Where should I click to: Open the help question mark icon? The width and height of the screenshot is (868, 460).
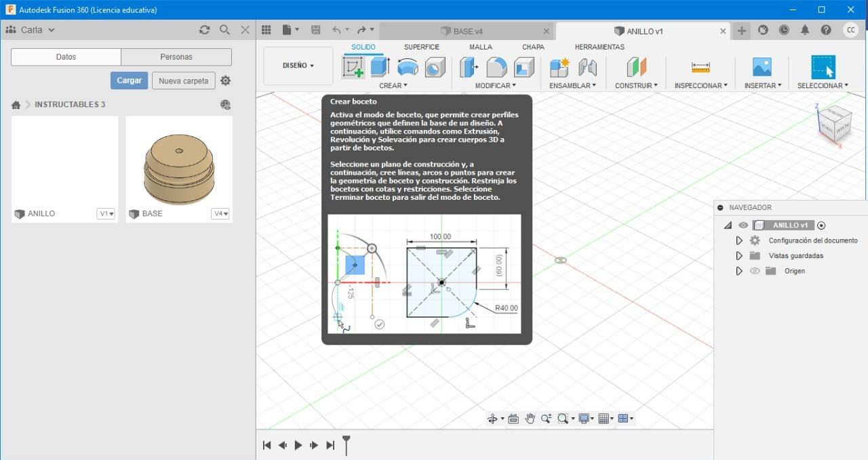coord(826,30)
